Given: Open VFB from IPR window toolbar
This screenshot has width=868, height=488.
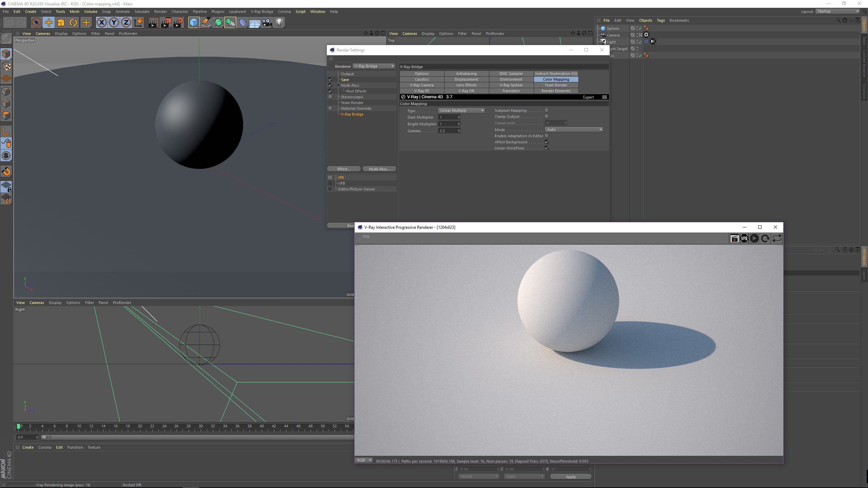Looking at the screenshot, I should click(x=744, y=239).
